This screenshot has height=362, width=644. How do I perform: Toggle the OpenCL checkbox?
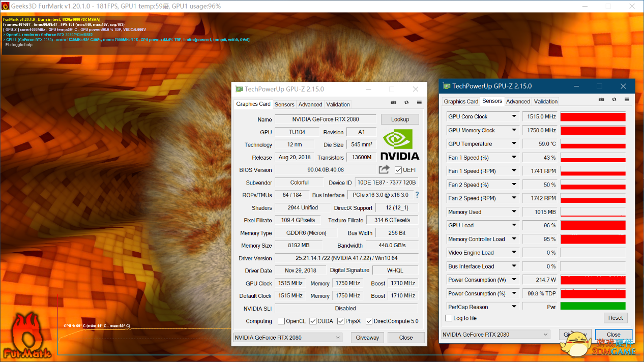(281, 321)
